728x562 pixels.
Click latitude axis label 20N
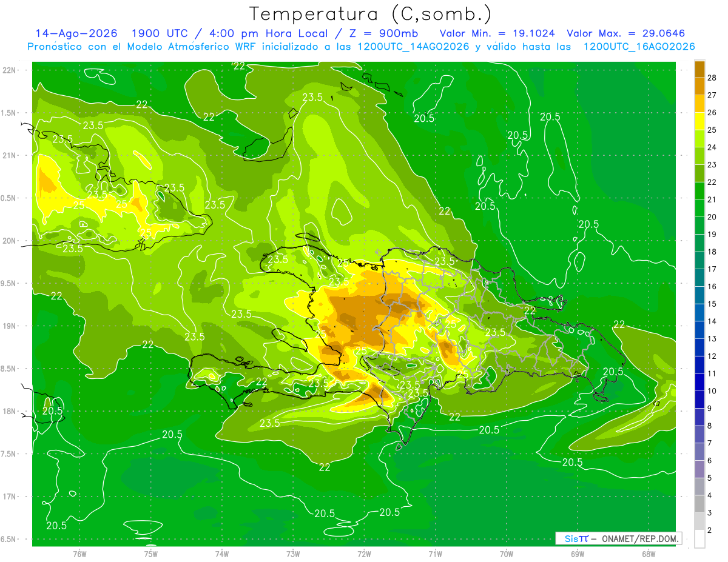click(x=10, y=241)
